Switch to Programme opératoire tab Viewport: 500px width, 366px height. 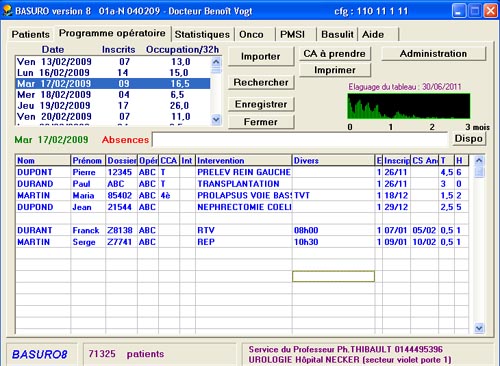pos(112,33)
